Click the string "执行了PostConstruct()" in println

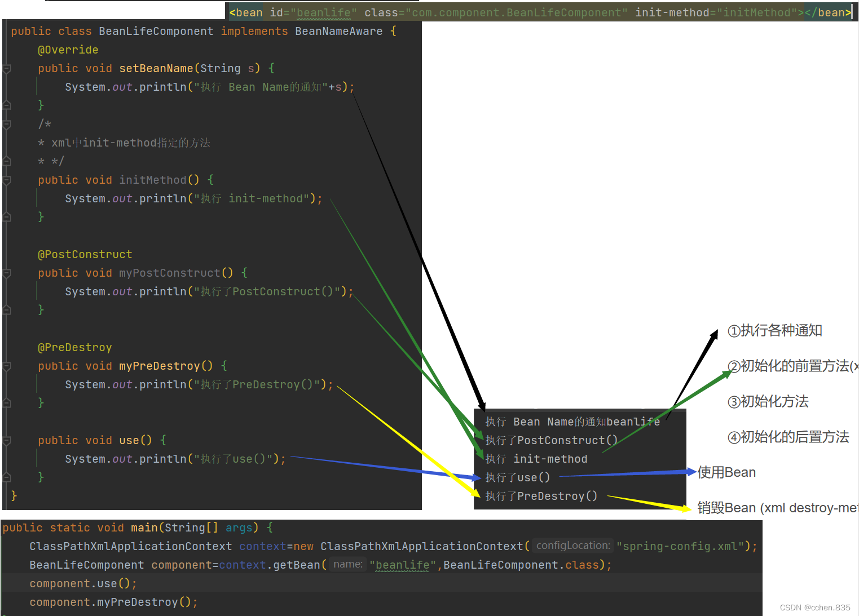point(267,292)
